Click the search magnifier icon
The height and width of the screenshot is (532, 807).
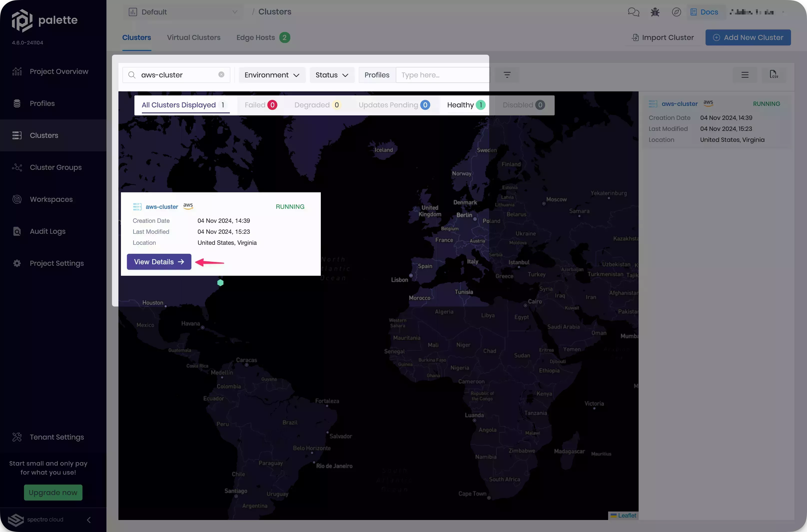click(x=132, y=75)
